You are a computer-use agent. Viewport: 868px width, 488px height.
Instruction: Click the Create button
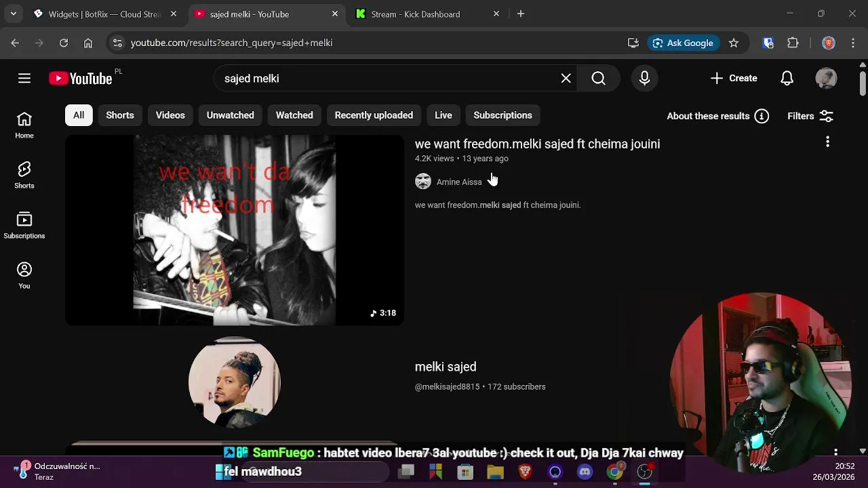pos(734,79)
